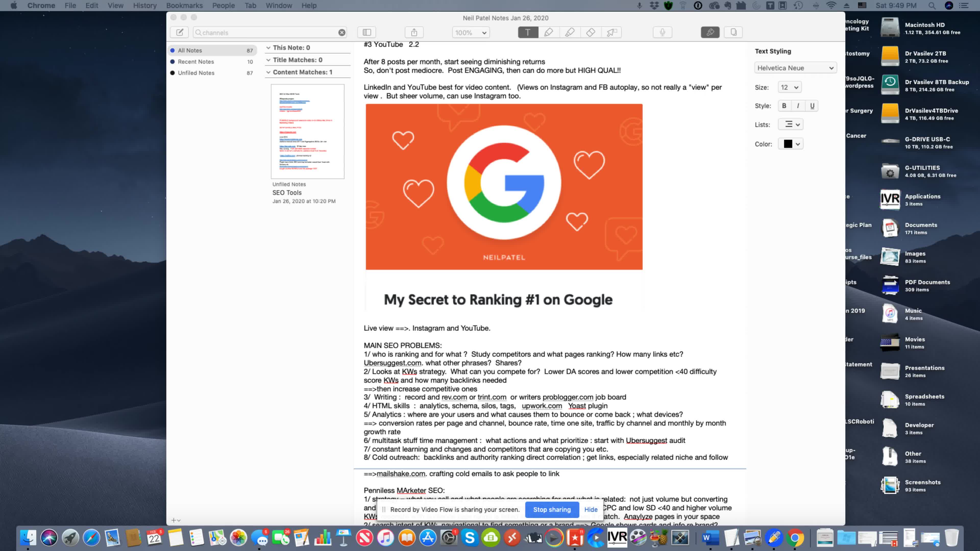Open the page/paper layout icon

point(733,32)
